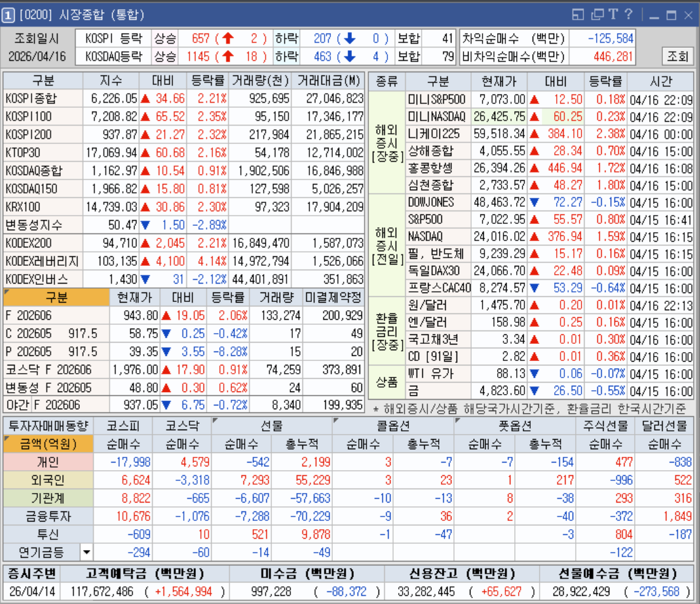700x604 pixels.
Task: Select the 미니NASDAQ row
Action: [438, 117]
